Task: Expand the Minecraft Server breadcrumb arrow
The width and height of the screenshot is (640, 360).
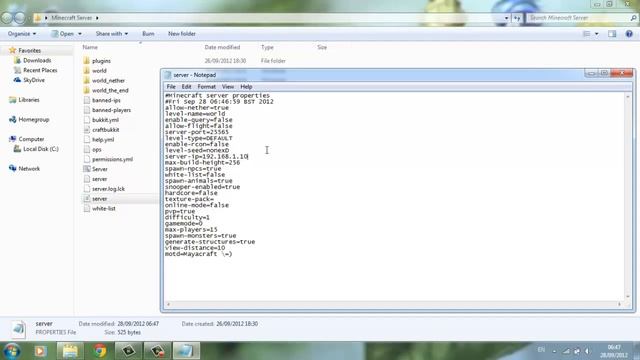Action: [x=97, y=18]
